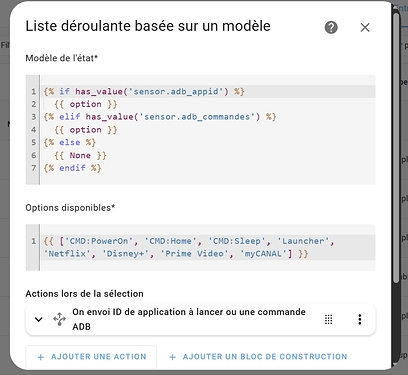The height and width of the screenshot is (375, 408).
Task: Expand the ADB action chevron
Action: (39, 319)
